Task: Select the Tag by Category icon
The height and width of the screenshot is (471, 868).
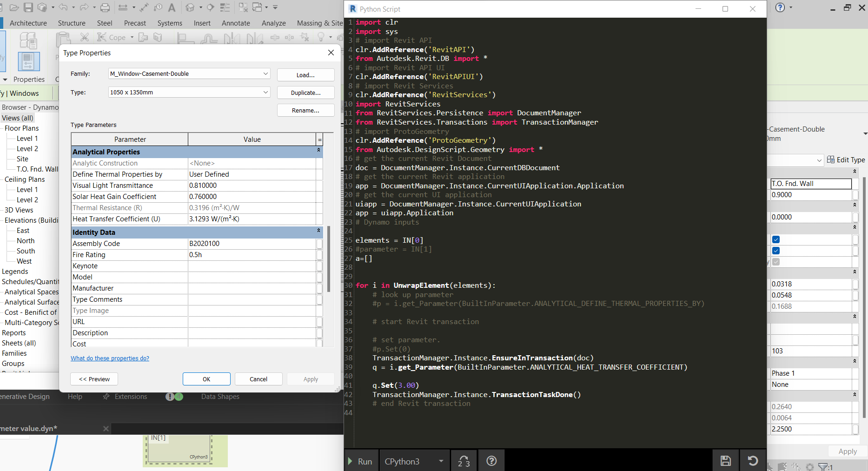Action: [158, 7]
